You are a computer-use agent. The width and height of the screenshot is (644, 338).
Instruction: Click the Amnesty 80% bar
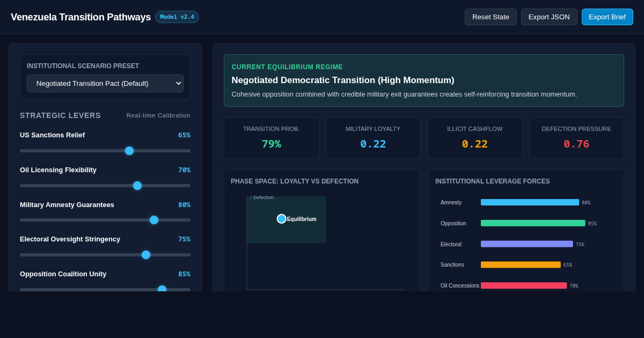coord(530,202)
